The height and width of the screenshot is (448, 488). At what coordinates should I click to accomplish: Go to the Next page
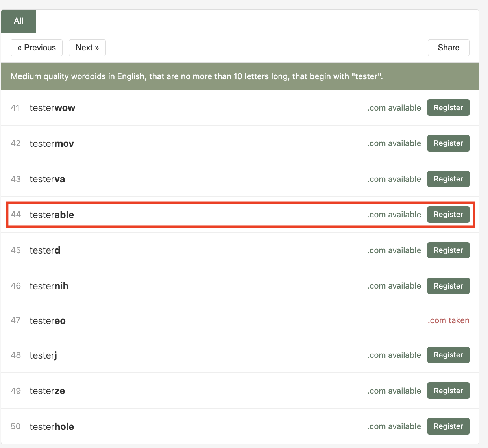87,48
